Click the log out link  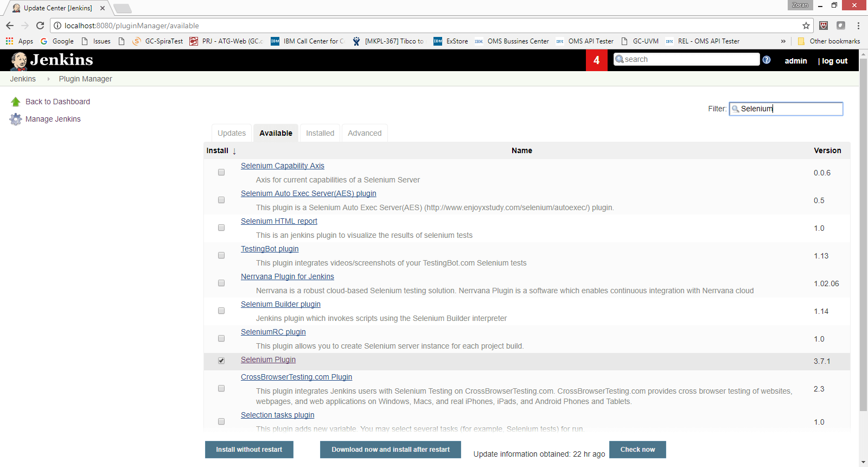(834, 61)
